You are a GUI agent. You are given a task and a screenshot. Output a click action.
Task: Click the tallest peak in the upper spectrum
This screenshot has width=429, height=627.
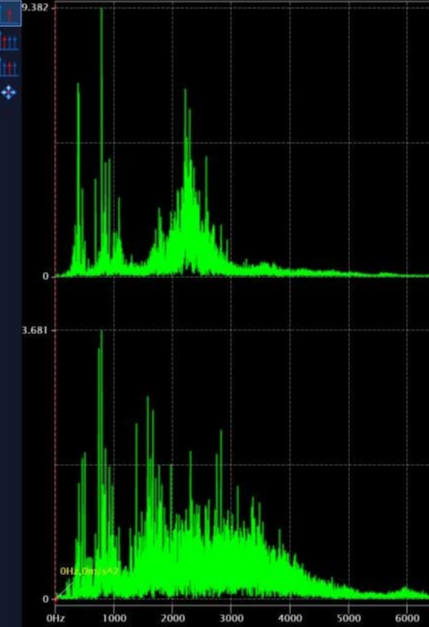102,10
